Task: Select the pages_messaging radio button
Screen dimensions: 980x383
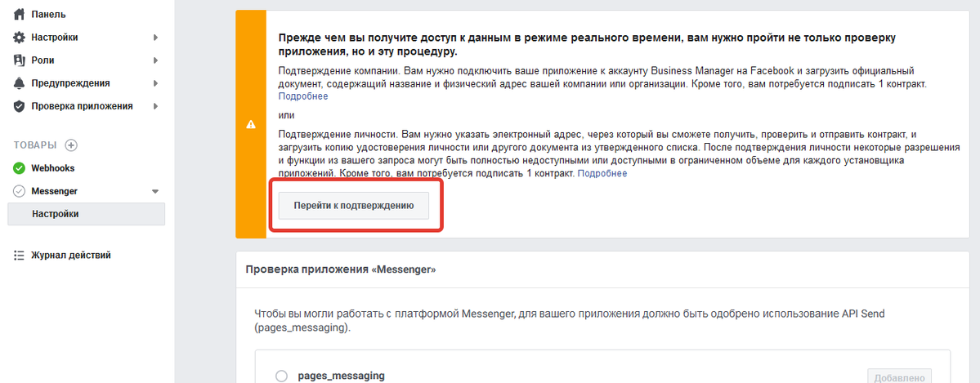Action: pyautogui.click(x=281, y=376)
